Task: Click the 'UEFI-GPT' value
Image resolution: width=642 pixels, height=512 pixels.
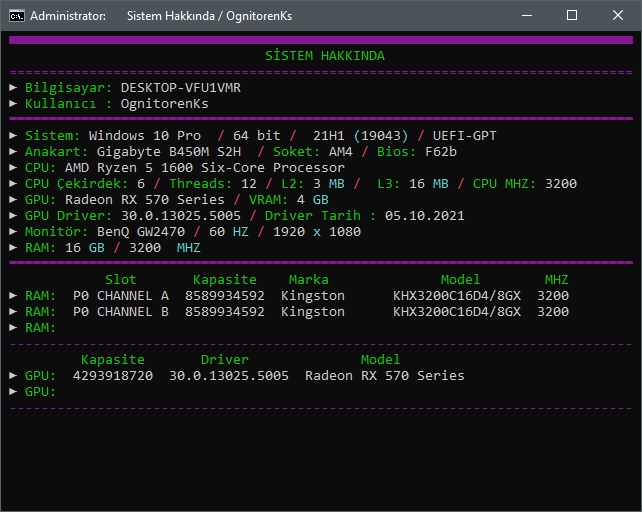Action: pos(464,136)
